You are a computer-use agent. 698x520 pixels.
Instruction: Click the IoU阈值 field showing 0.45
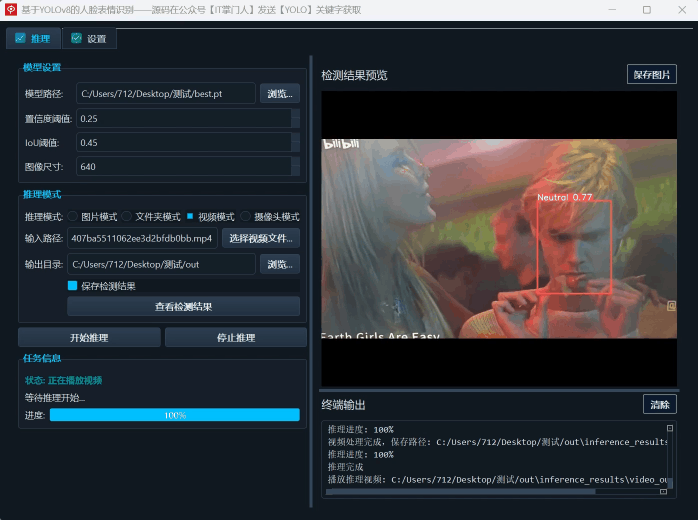coord(184,142)
